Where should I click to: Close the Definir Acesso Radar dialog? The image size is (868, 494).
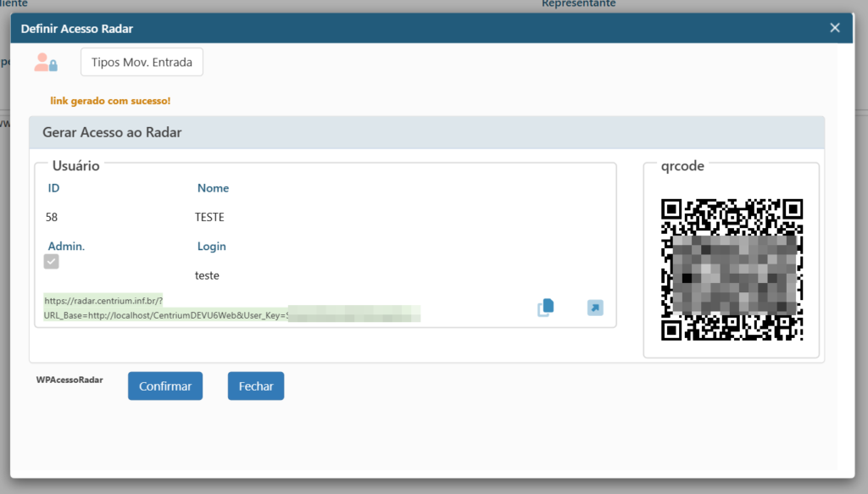coord(835,28)
